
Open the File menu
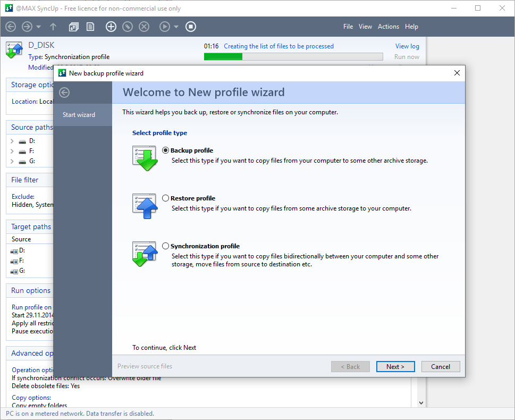point(348,27)
